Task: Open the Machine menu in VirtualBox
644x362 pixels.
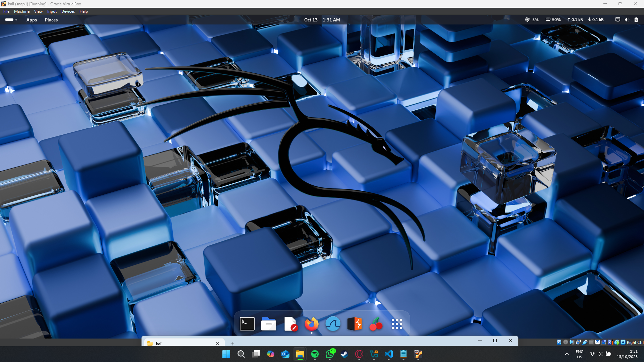Action: point(22,11)
